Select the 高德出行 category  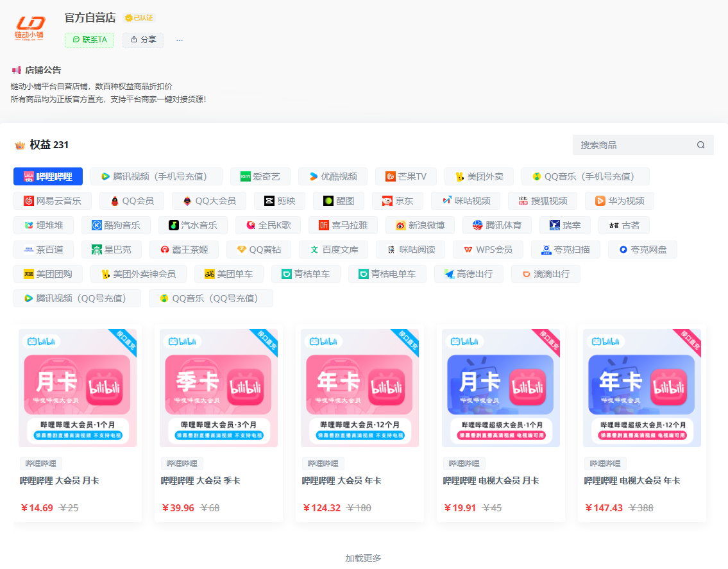[469, 274]
